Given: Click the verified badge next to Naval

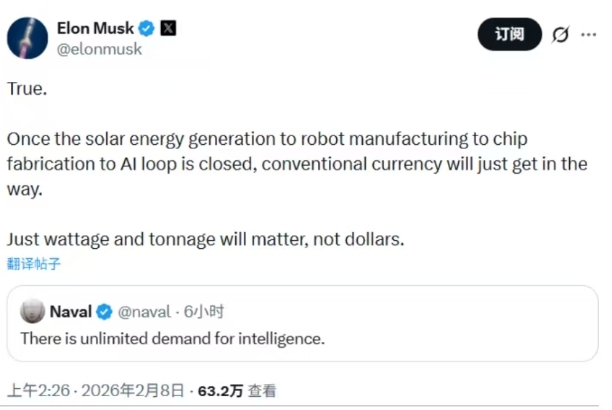Looking at the screenshot, I should coord(103,311).
